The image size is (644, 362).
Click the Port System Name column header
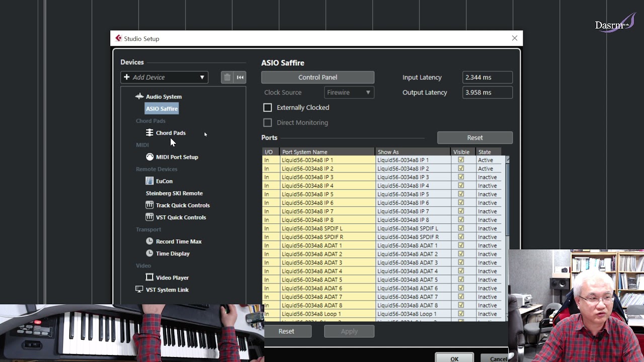click(328, 152)
